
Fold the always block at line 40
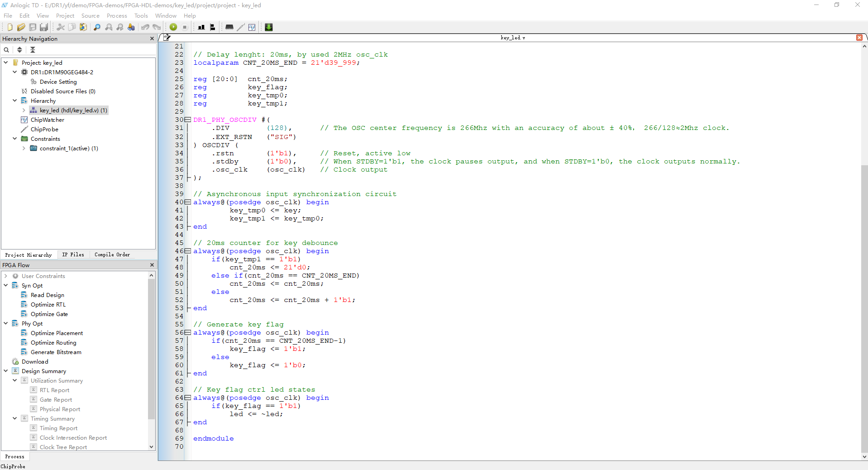tap(188, 202)
